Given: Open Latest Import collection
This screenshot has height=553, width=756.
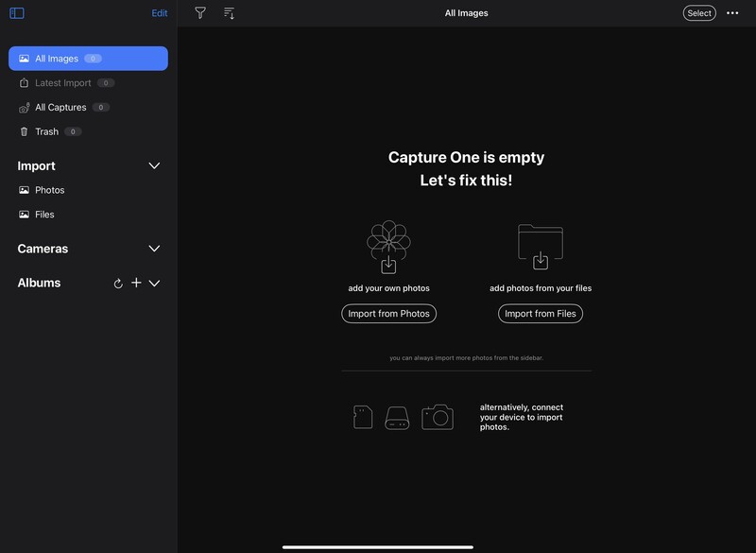Looking at the screenshot, I should click(88, 83).
